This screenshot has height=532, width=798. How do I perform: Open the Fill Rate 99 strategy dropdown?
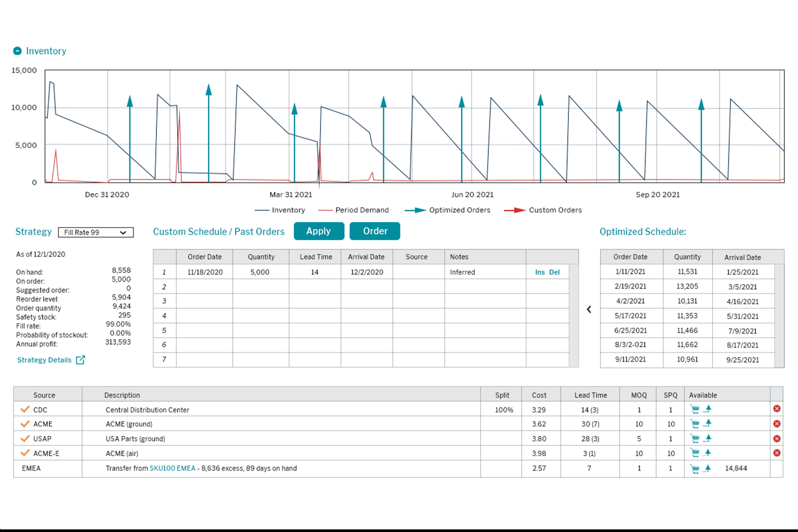[96, 232]
